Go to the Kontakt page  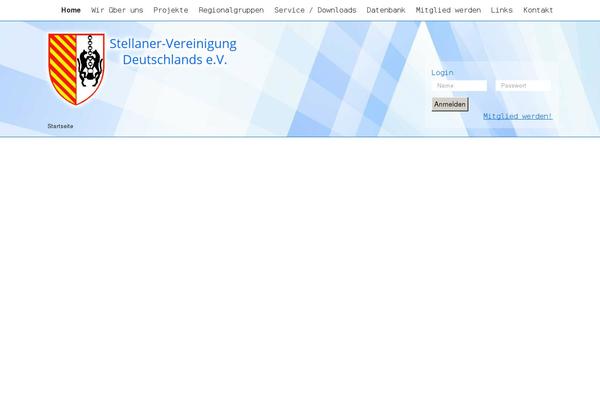pyautogui.click(x=538, y=10)
